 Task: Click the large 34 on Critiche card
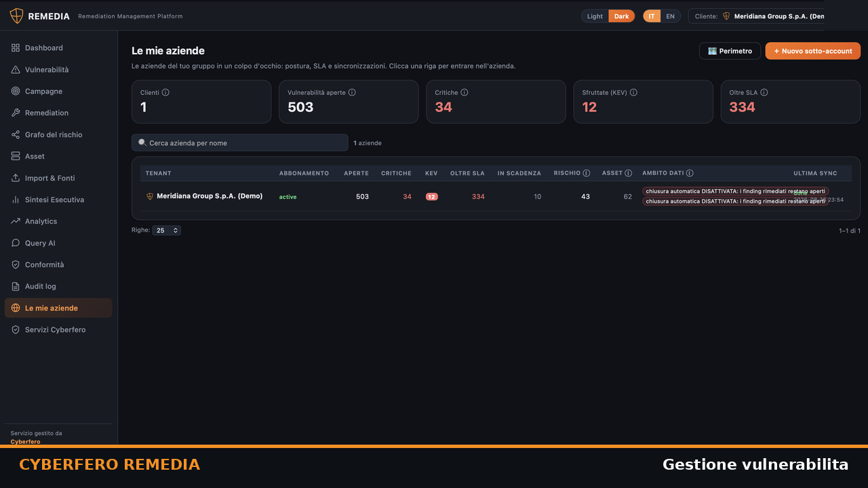pyautogui.click(x=443, y=107)
